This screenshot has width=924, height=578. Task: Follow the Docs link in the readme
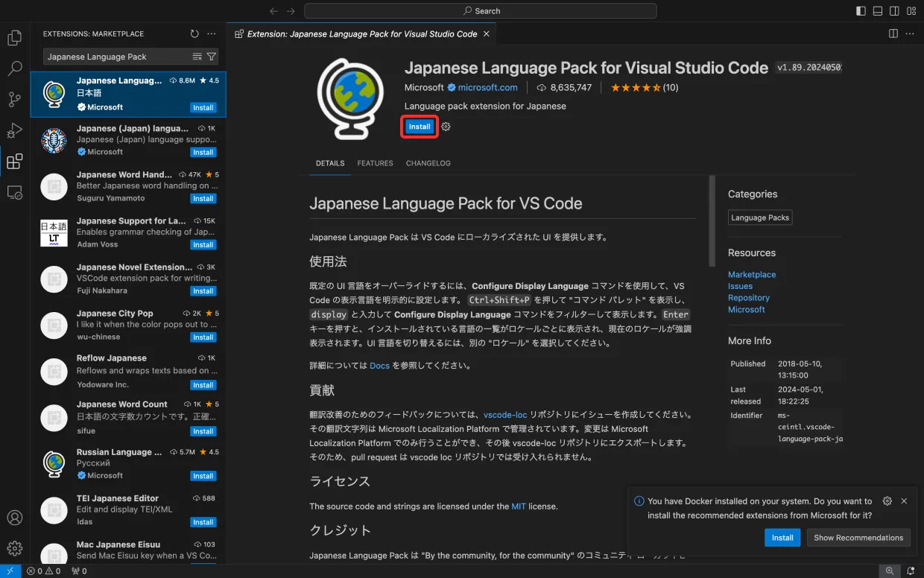[380, 366]
